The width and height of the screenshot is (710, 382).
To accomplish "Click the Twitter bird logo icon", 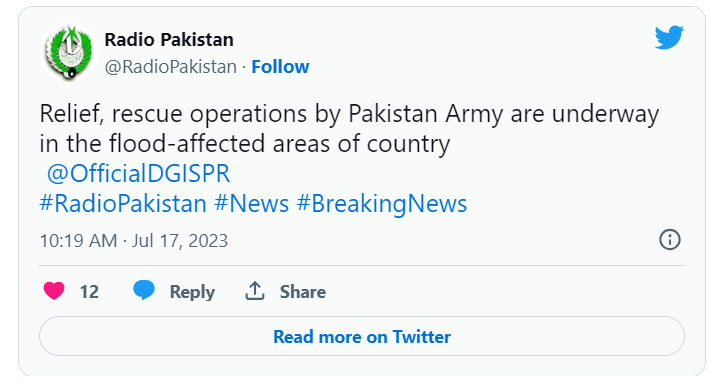I will [669, 37].
